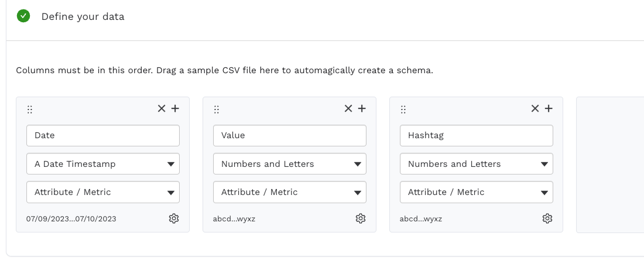Viewport: 644px width, 260px height.
Task: Remove the Date column with X icon
Action: click(162, 108)
